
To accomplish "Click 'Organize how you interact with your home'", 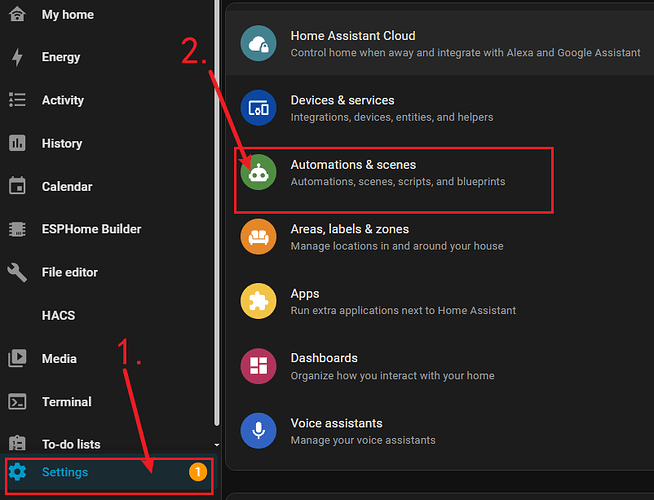I will 392,375.
